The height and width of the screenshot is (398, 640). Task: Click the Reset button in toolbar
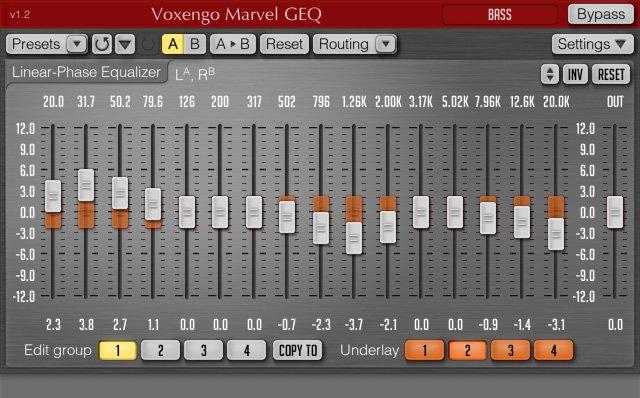(284, 44)
